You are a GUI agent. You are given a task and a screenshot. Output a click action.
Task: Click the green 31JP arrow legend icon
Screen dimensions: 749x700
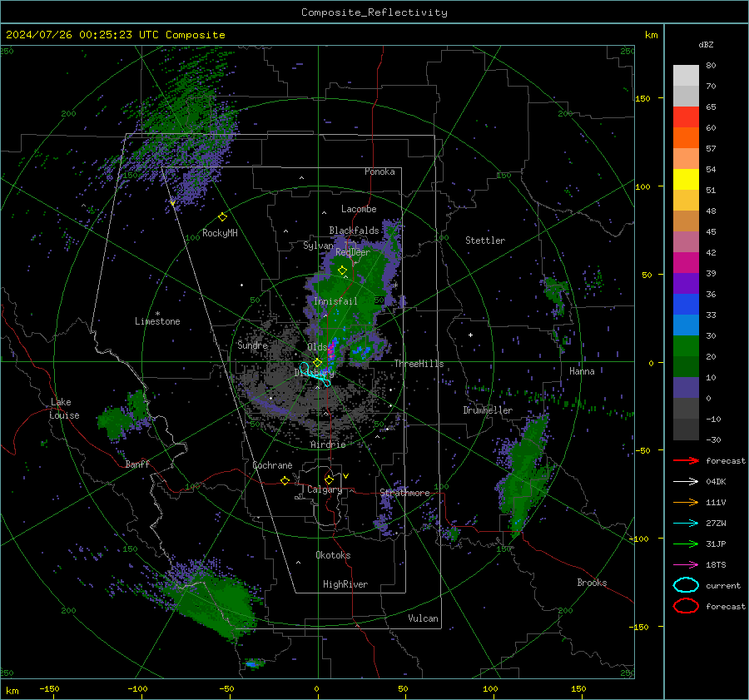tap(686, 544)
